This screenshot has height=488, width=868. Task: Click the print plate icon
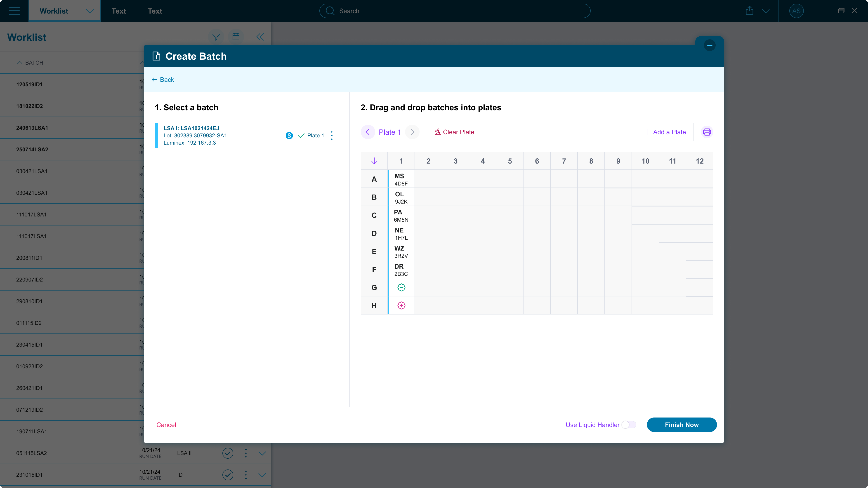(x=707, y=132)
